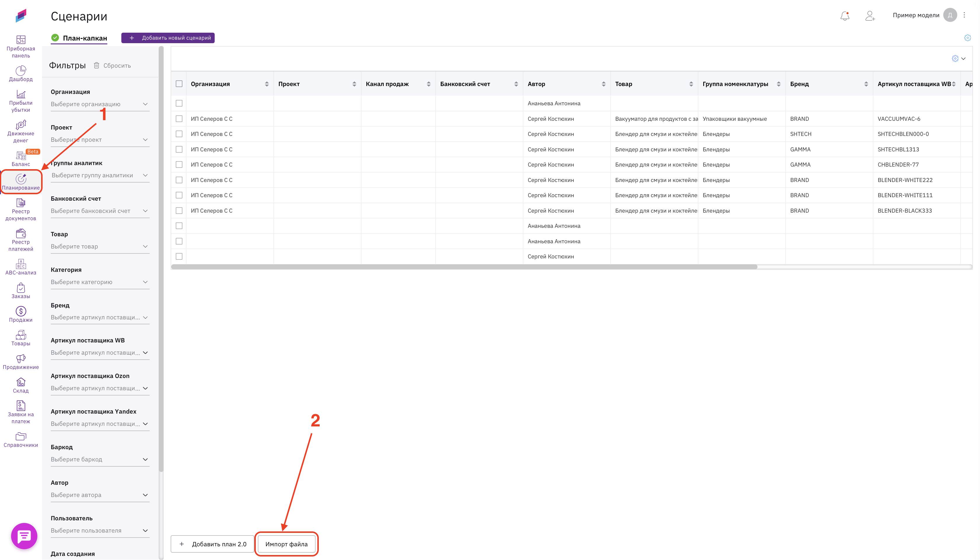Tick the select-all checkbox in table header
The height and width of the screenshot is (560, 980).
pyautogui.click(x=179, y=84)
